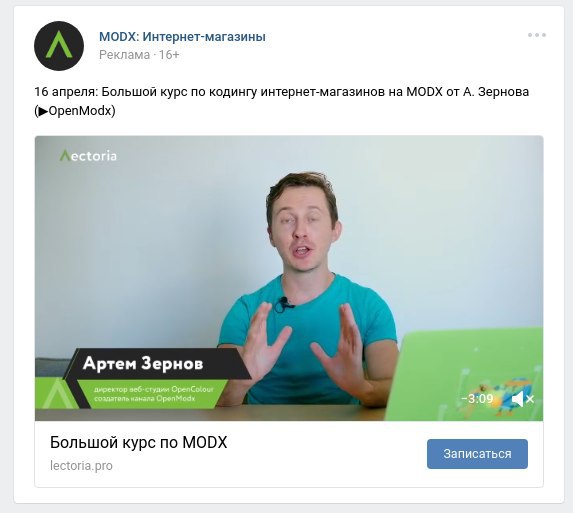Click the green lambda logo in lower banner
This screenshot has width=573, height=513.
[x=56, y=394]
